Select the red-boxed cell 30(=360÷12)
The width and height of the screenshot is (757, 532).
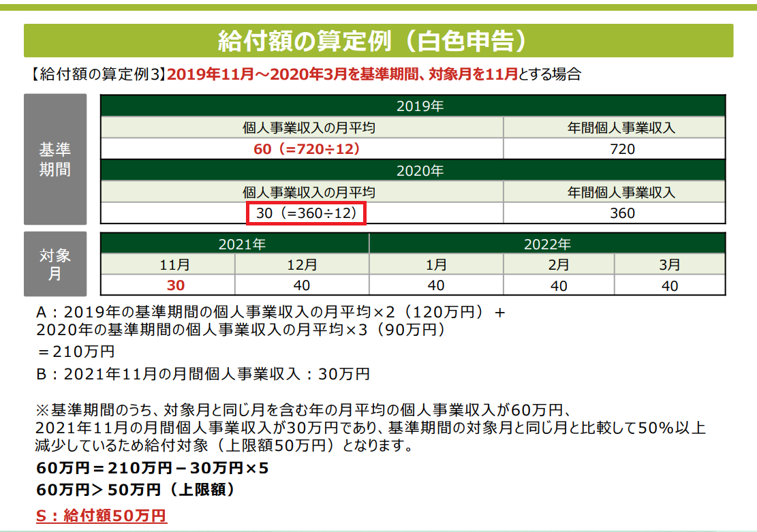(307, 213)
